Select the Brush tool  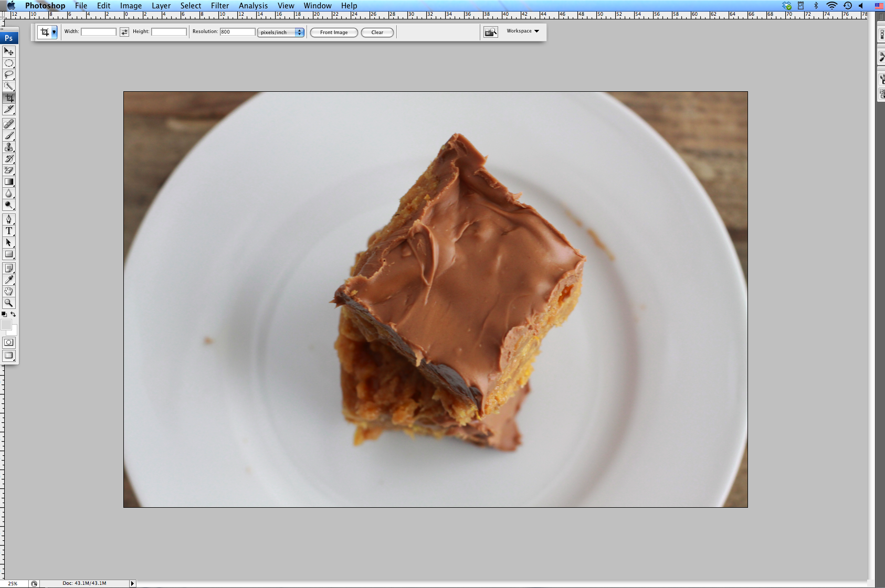tap(9, 135)
